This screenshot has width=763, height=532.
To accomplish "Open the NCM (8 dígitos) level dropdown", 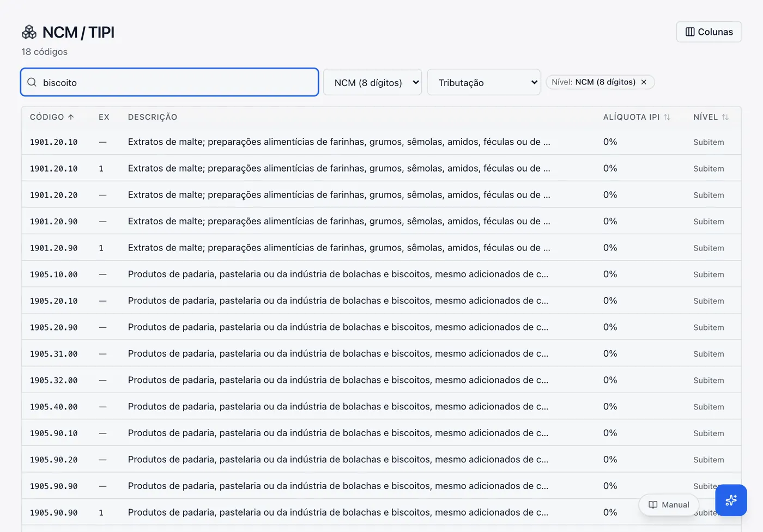I will tap(372, 82).
